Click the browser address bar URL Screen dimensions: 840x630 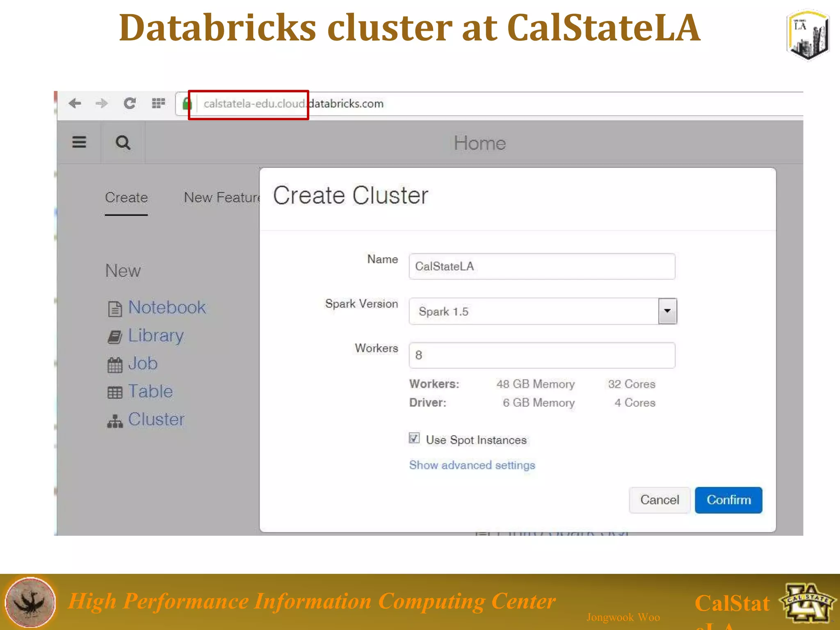point(294,104)
